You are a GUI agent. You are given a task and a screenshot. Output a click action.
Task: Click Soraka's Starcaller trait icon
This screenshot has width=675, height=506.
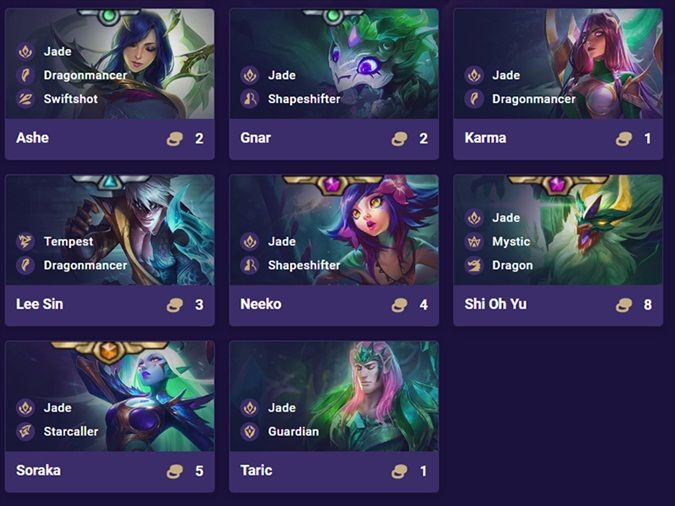click(x=25, y=431)
